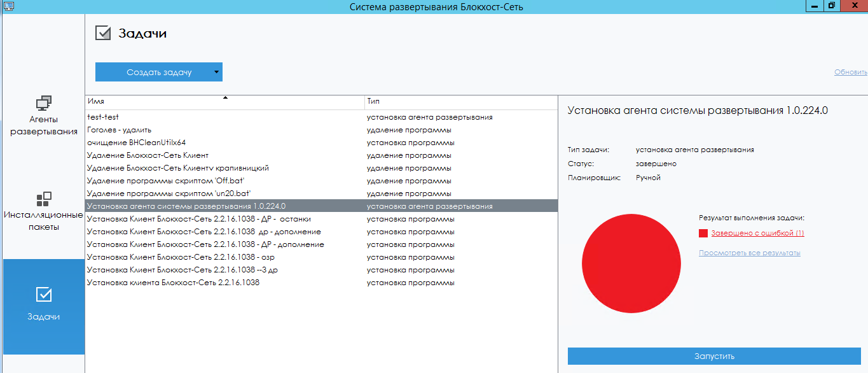The width and height of the screenshot is (868, 373).
Task: Select the task ending 'ДР - дополнение' uppercase
Action: pos(321,244)
